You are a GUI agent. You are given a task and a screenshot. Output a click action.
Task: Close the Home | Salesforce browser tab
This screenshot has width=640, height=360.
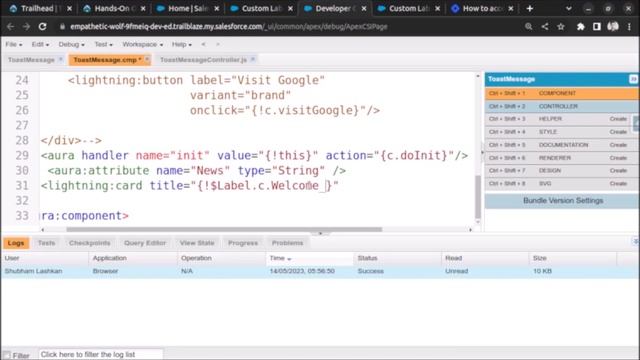(x=217, y=8)
